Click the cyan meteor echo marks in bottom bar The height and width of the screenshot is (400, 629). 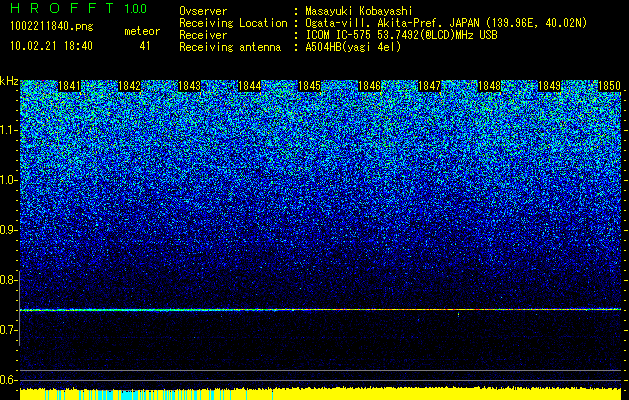[x=158, y=394]
